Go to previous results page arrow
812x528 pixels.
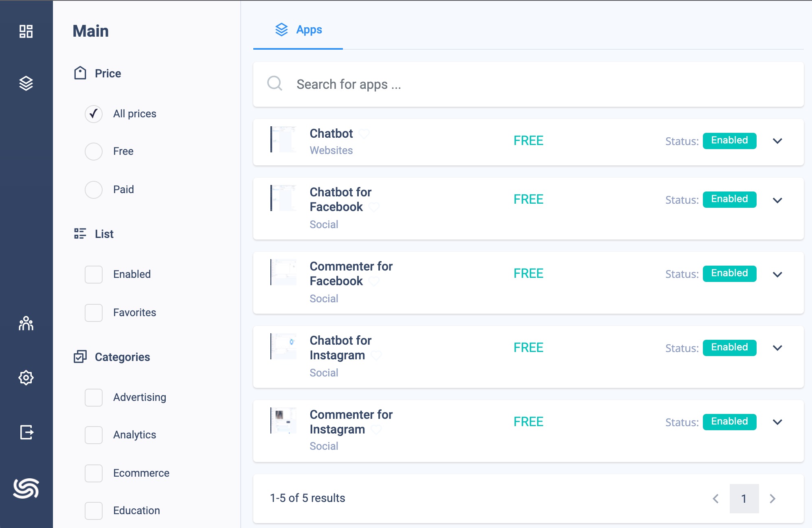click(715, 499)
